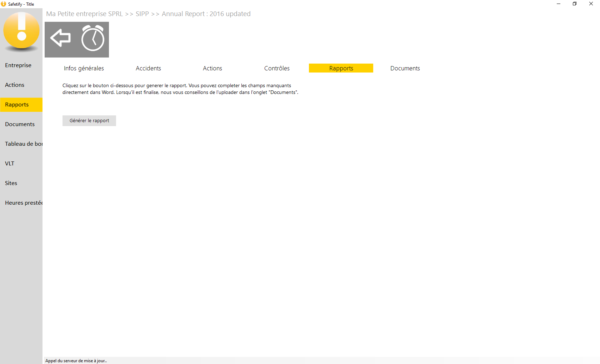600x364 pixels.
Task: Click the breadcrumb Ma Petite entreprise SPRL
Action: (x=85, y=14)
